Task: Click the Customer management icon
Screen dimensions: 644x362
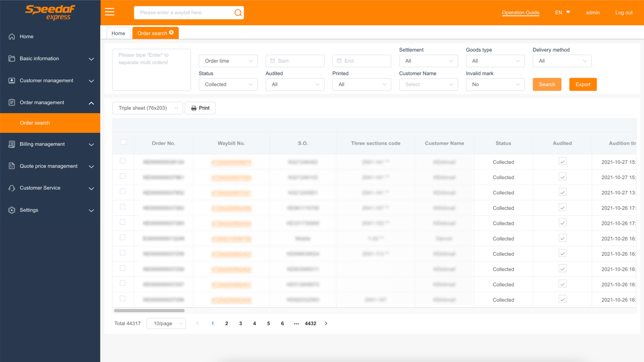Action: pos(12,80)
